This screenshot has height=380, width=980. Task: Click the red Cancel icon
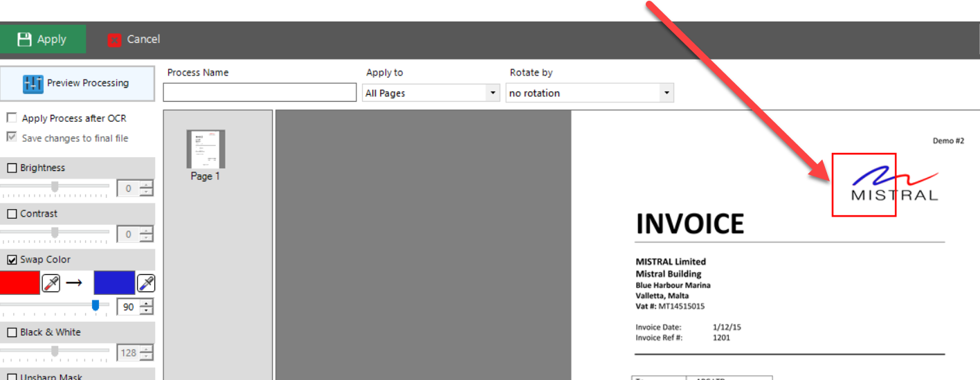tap(114, 40)
